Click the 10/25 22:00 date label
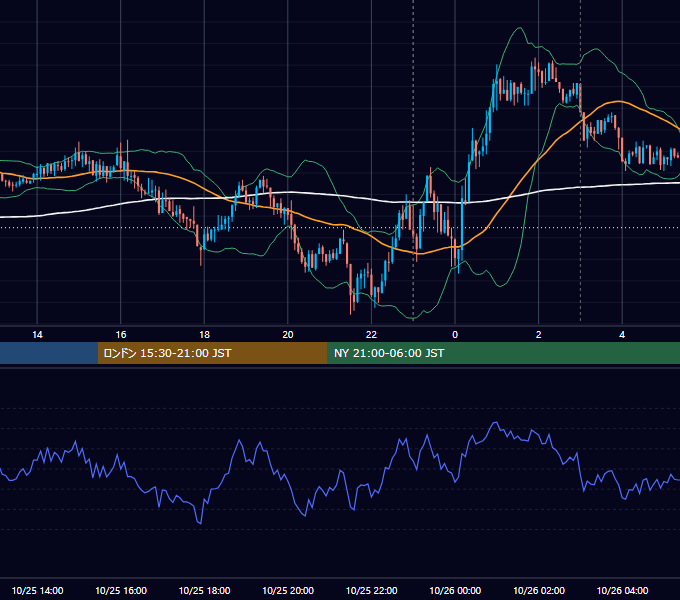Screen dimensions: 680x600 click(x=371, y=590)
